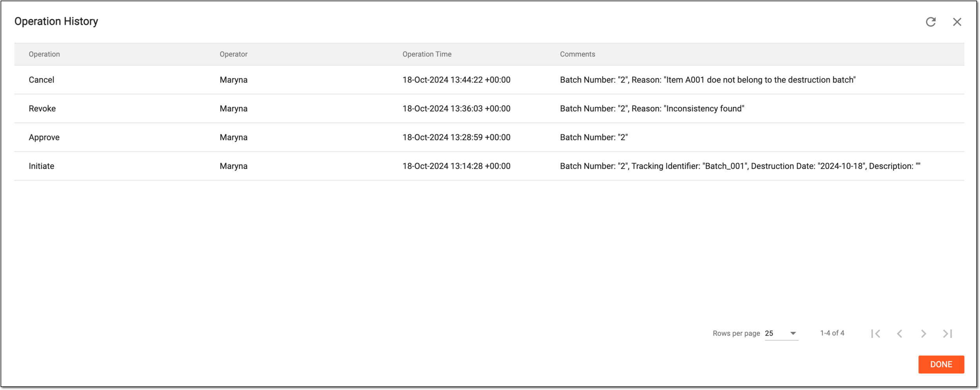980x390 pixels.
Task: Click the Comments column header
Action: tap(577, 54)
